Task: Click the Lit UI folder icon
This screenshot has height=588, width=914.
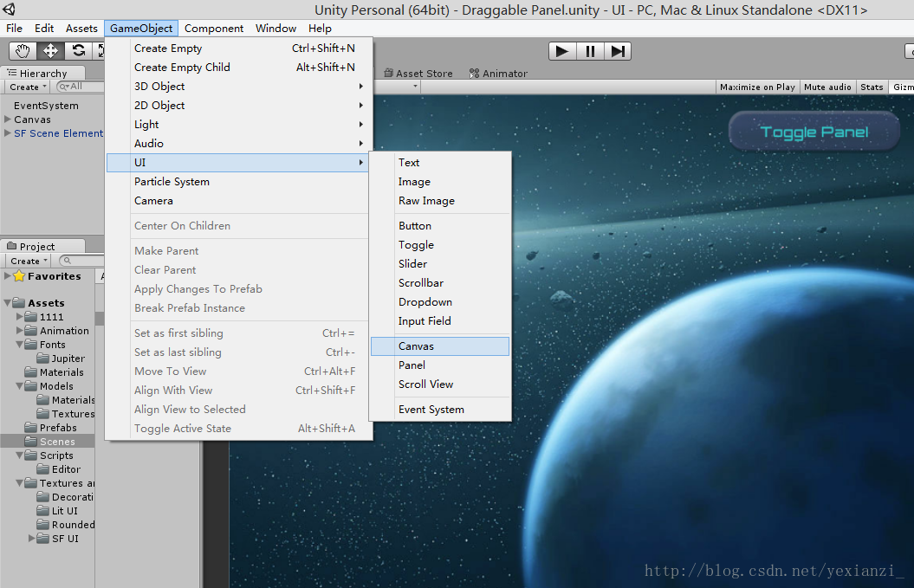Action: [43, 510]
